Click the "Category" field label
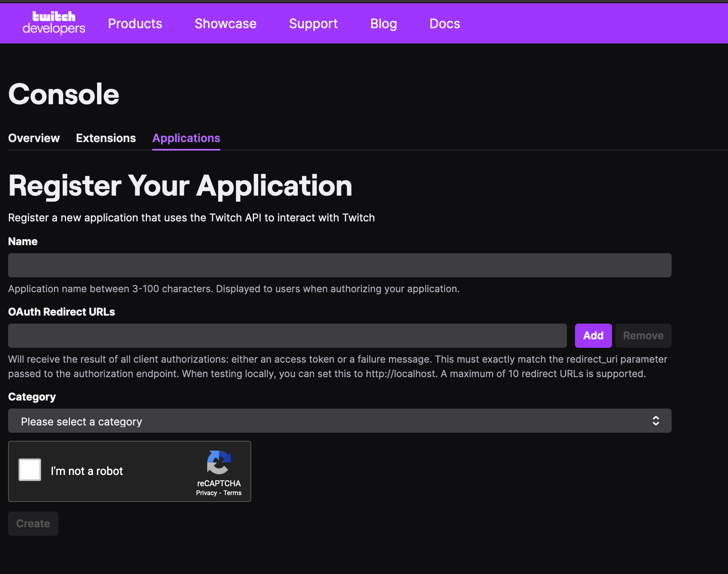The width and height of the screenshot is (728, 574). (x=32, y=397)
